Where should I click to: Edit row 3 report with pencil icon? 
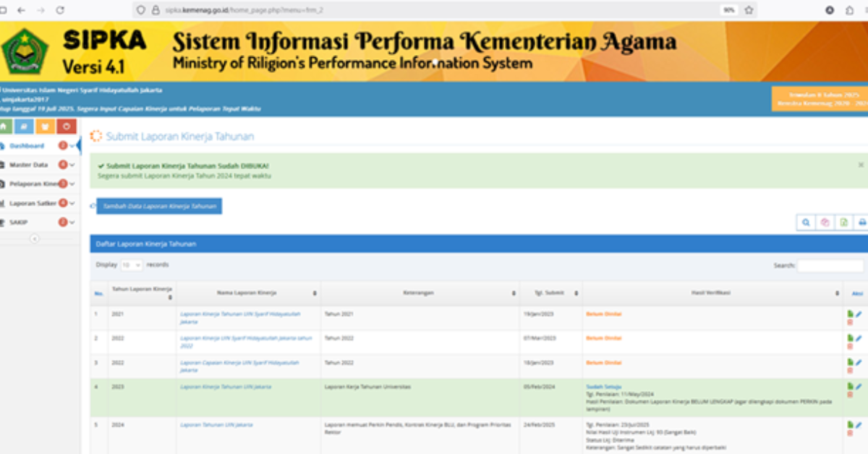[x=859, y=362]
